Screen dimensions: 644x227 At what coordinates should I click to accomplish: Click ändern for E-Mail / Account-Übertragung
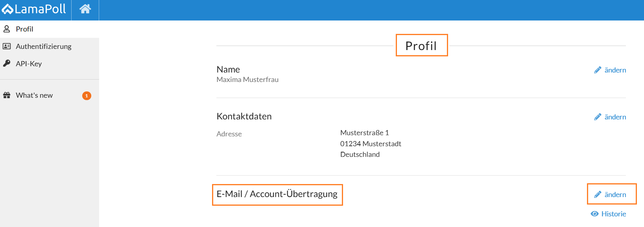(x=615, y=195)
